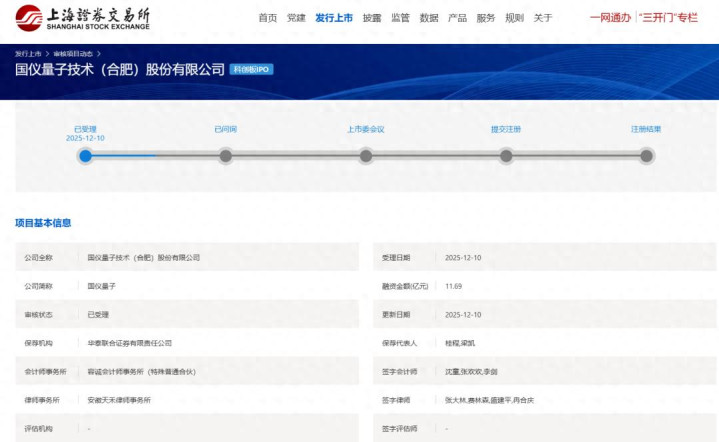Click the 律师事务所 value 安徽天禾律师事务所
The width and height of the screenshot is (719, 442).
click(119, 400)
